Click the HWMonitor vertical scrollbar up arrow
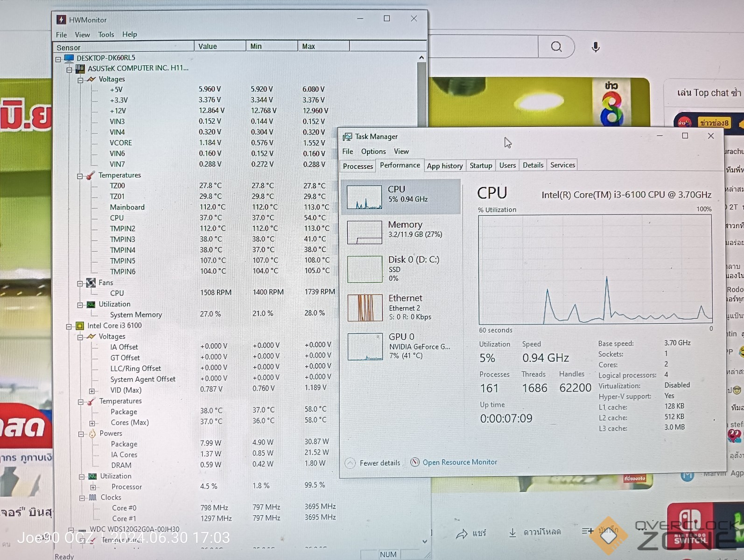The image size is (744, 560). click(x=421, y=58)
